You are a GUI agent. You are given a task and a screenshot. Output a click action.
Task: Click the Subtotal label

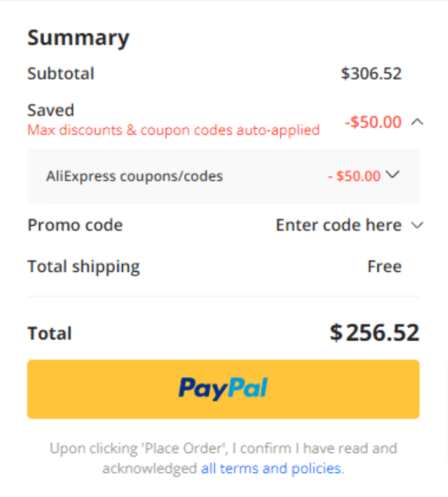61,74
